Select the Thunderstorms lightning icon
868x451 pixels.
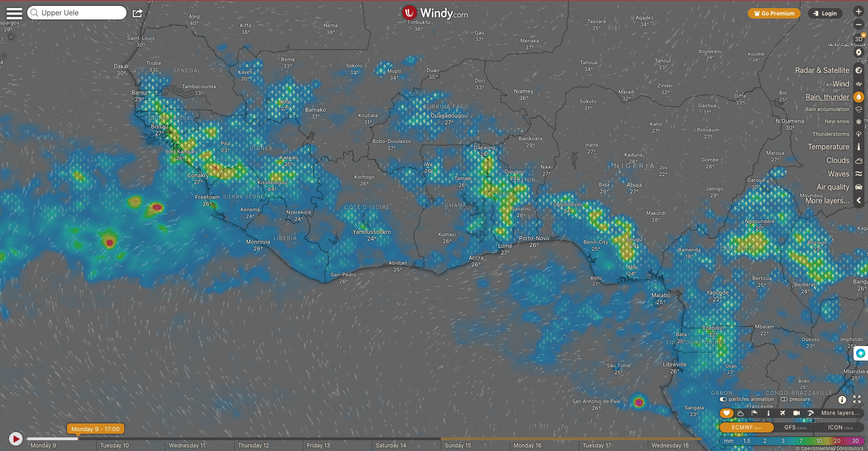[859, 134]
